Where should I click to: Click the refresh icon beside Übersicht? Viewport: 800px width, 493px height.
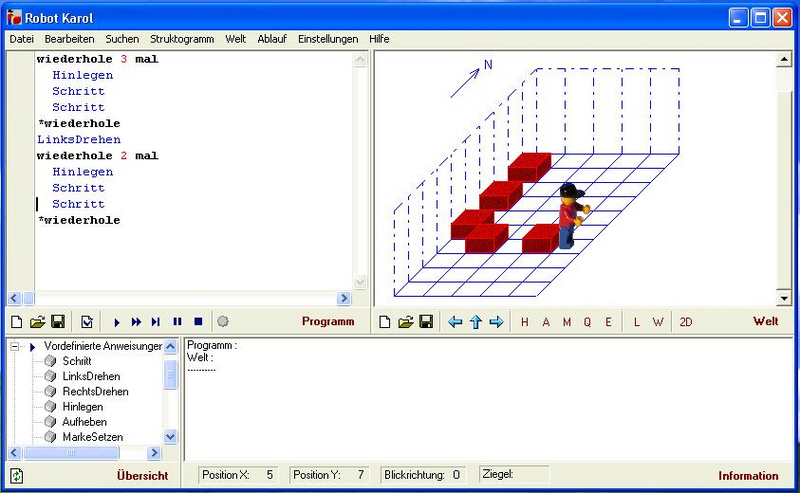(x=17, y=476)
